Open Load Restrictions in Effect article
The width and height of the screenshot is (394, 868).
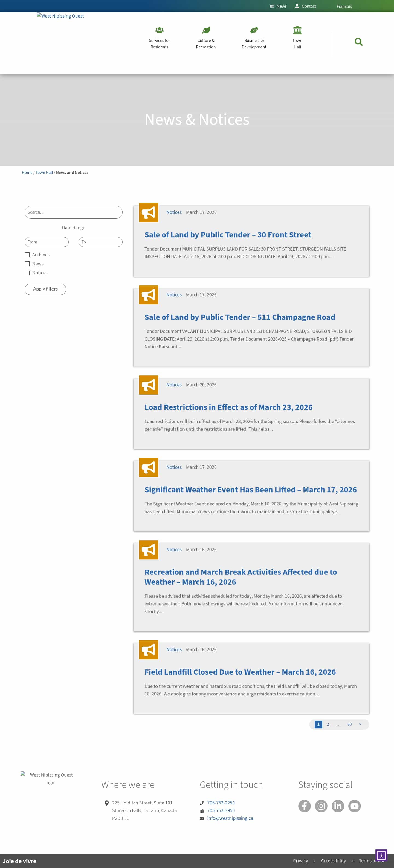click(228, 407)
